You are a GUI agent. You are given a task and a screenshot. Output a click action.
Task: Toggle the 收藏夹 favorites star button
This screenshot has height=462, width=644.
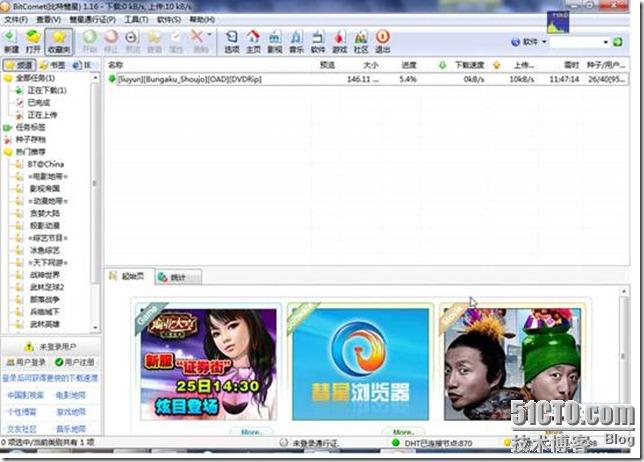59,41
